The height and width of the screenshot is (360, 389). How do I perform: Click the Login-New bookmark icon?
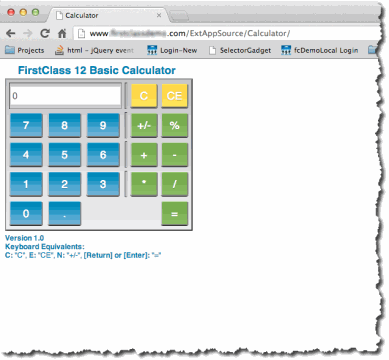click(152, 50)
